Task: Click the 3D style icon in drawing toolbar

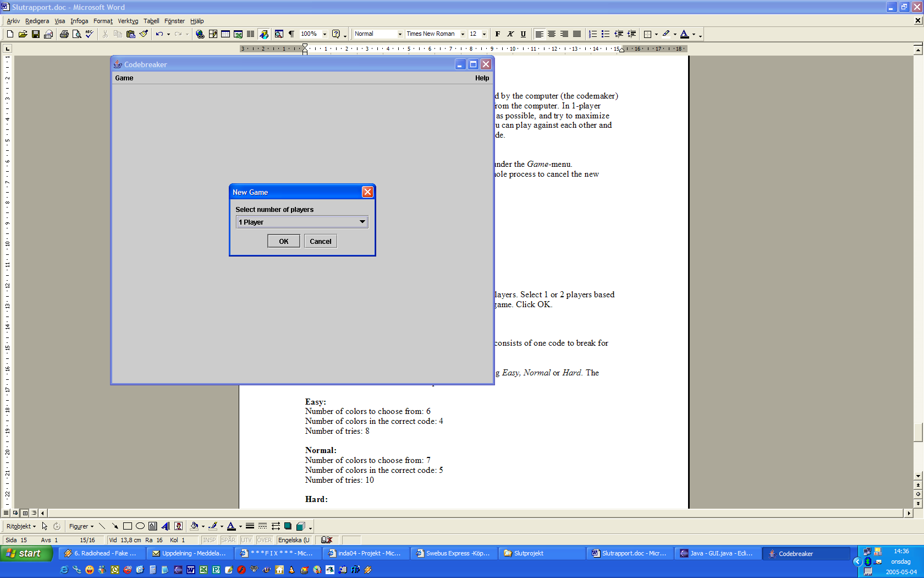Action: (300, 526)
